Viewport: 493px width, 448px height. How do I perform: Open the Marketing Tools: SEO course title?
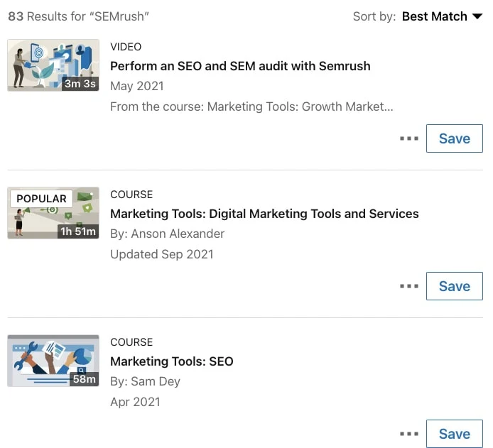click(172, 361)
